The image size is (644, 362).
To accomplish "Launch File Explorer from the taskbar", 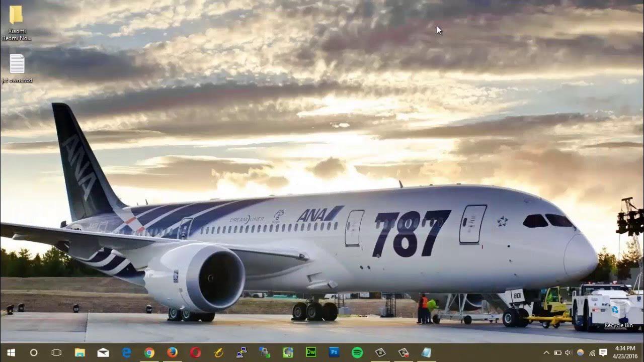I will pyautogui.click(x=79, y=352).
